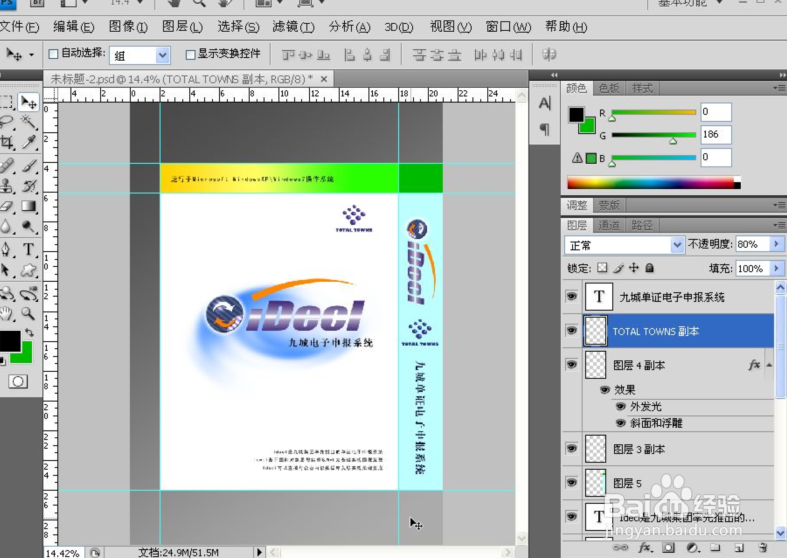Select the 3D Orbit tool
Screen dimensions: 787x558
tap(29, 293)
